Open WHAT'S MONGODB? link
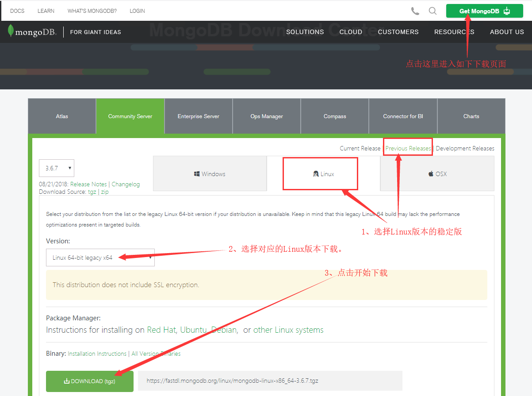 (92, 11)
